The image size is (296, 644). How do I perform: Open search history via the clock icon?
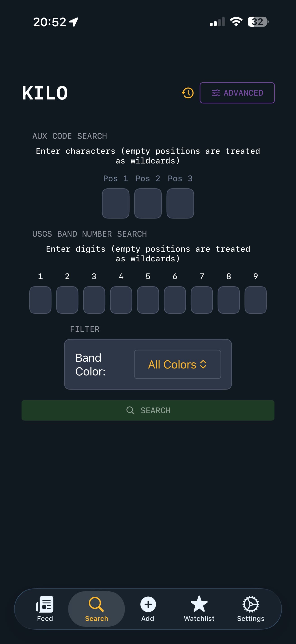[187, 93]
